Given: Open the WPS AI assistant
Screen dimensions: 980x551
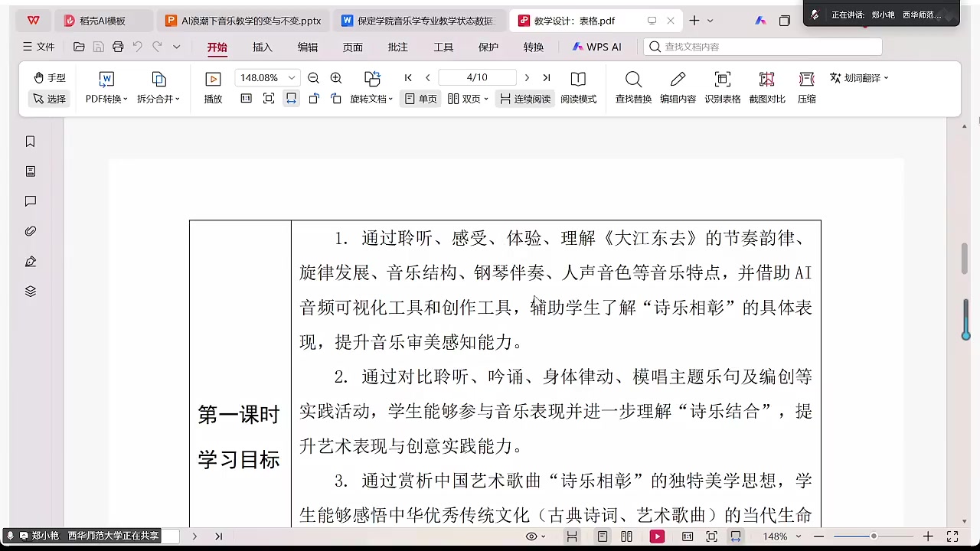Looking at the screenshot, I should coord(597,47).
